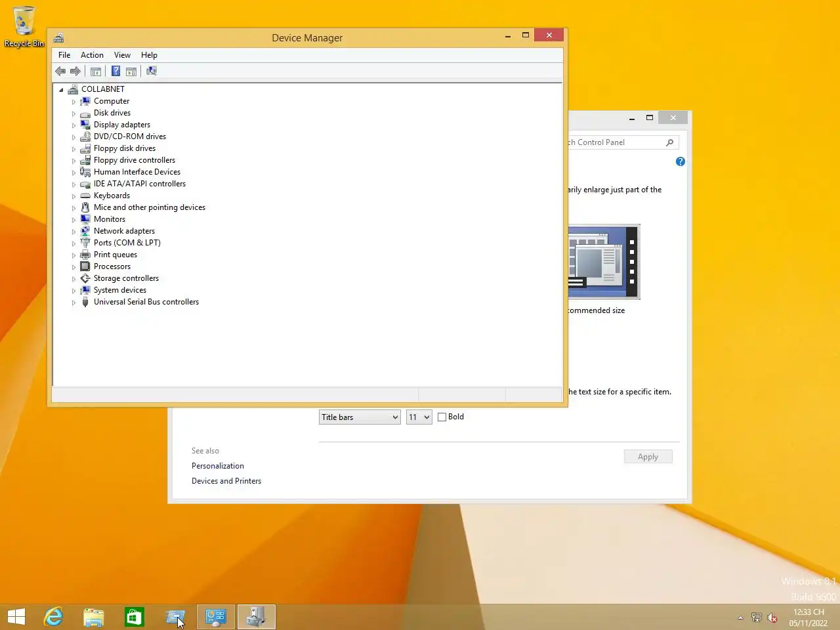Viewport: 840px width, 630px height.
Task: Toggle the show/hide console tree toolbar icon
Action: coord(96,71)
